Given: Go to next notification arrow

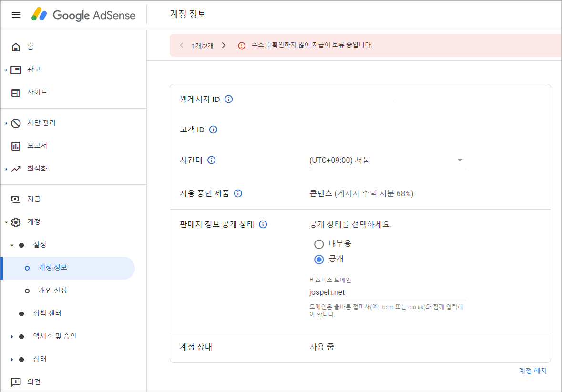Looking at the screenshot, I should tap(224, 45).
